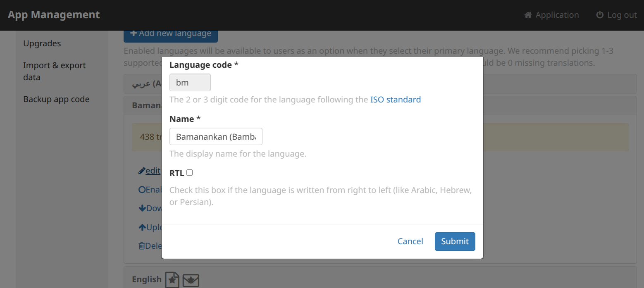Click the pencil edit icon
Screen dimensions: 644x288
pos(142,171)
